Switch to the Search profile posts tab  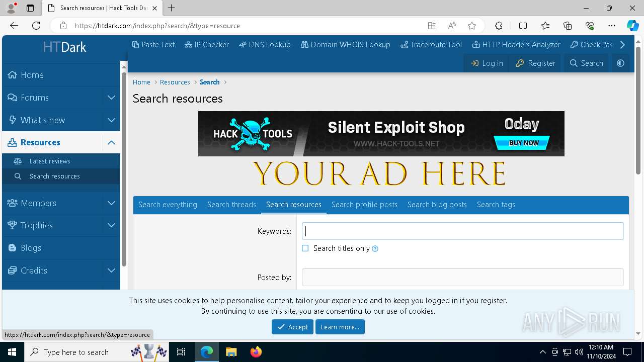[364, 205]
